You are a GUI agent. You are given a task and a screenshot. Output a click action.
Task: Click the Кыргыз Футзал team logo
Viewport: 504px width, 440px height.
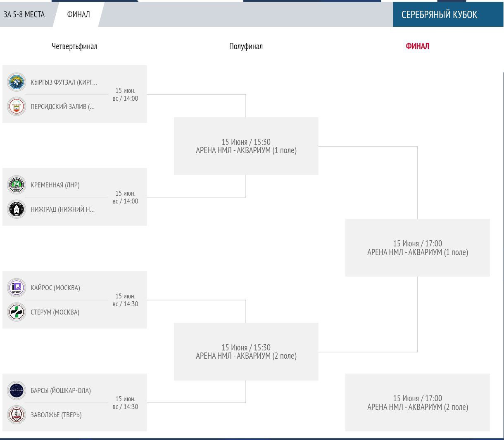pyautogui.click(x=17, y=82)
